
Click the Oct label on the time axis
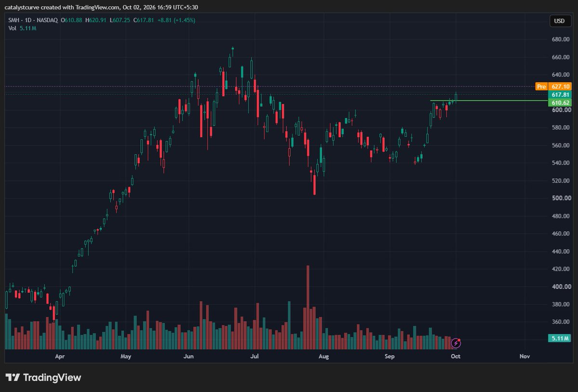coord(456,357)
